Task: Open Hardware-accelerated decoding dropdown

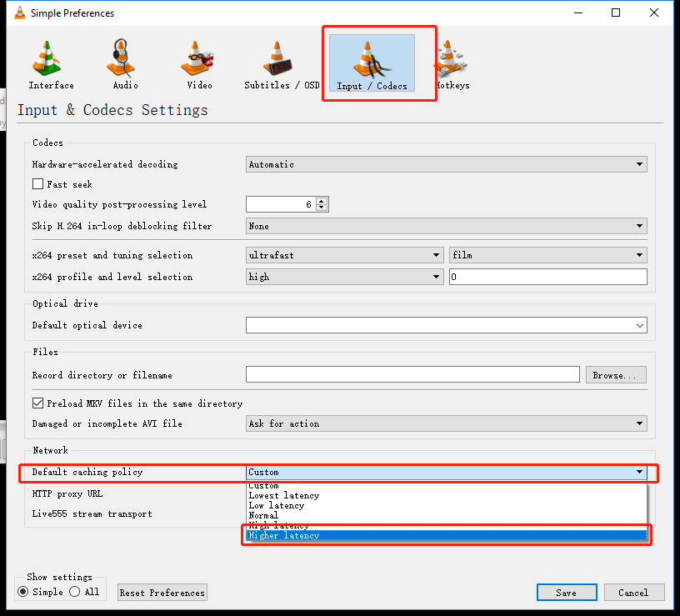Action: (447, 164)
